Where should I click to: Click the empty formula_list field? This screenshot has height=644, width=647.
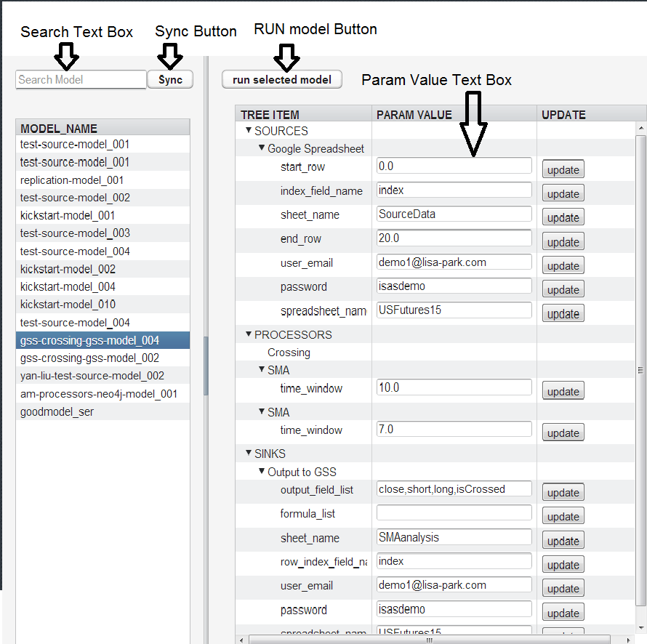coord(454,513)
